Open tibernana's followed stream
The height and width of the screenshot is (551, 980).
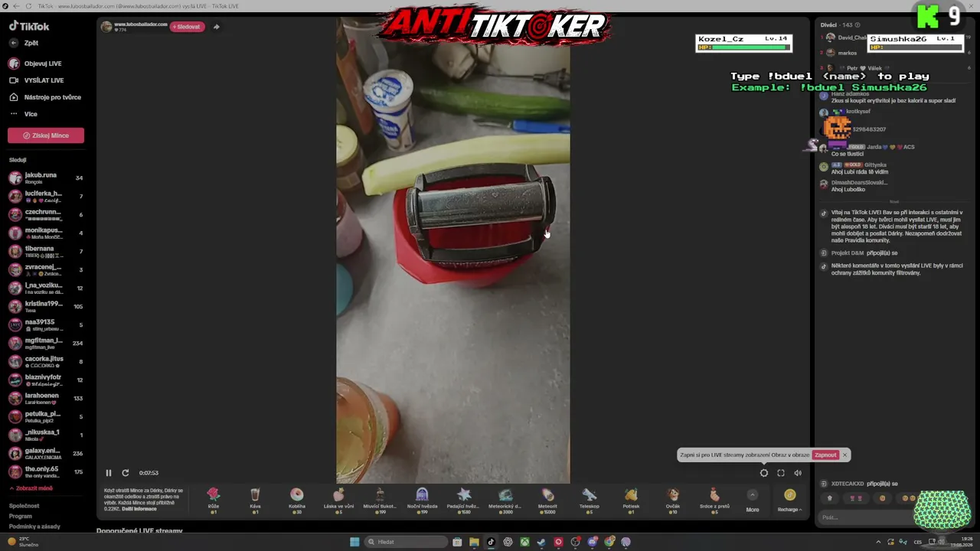(x=46, y=251)
